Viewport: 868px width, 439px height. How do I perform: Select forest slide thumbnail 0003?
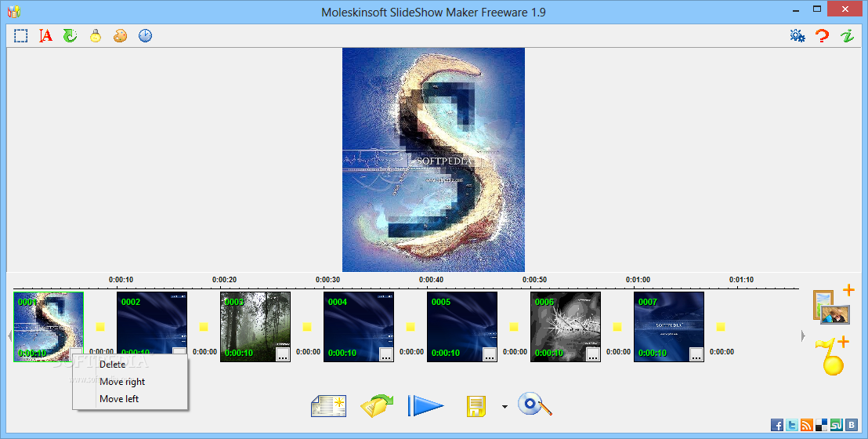point(255,327)
